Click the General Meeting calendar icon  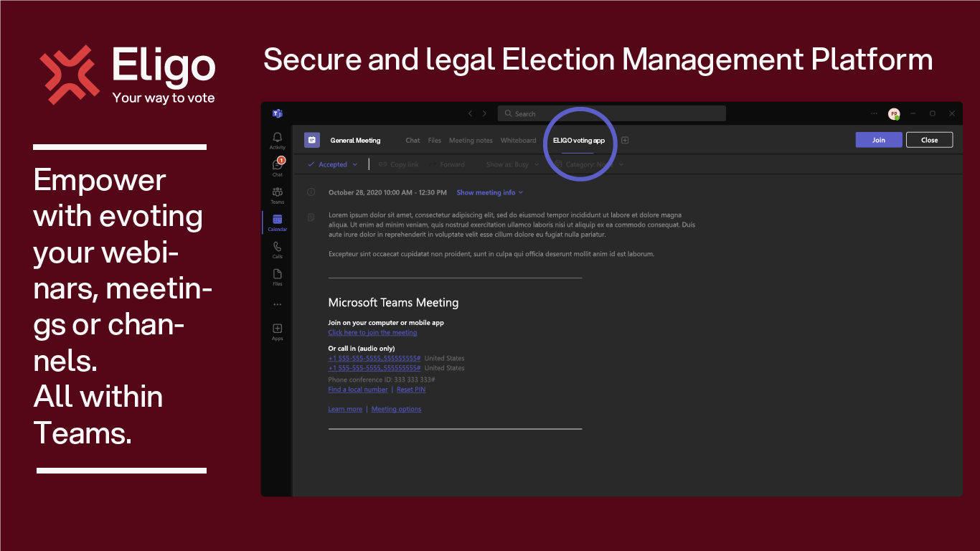(311, 140)
